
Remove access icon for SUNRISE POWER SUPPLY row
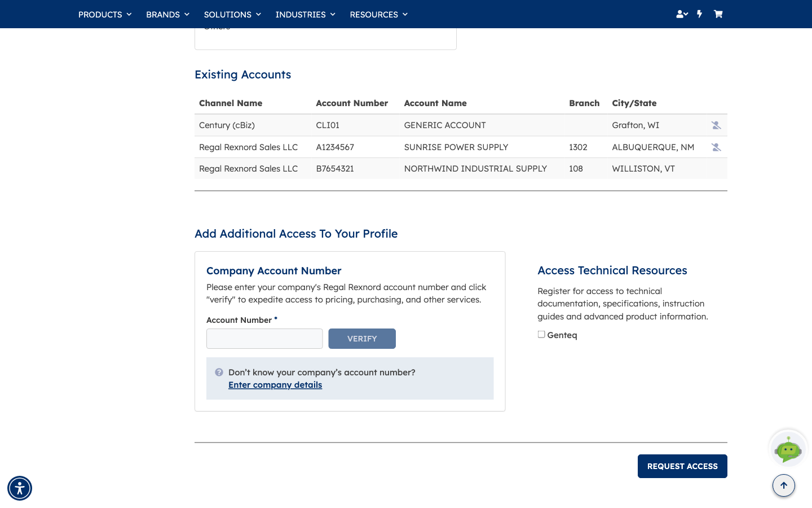(x=716, y=147)
